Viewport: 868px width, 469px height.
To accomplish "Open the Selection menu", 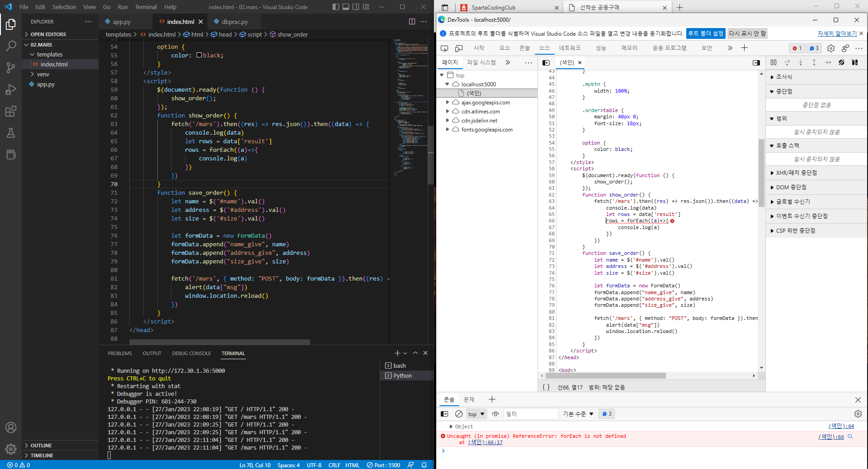I will [x=64, y=7].
